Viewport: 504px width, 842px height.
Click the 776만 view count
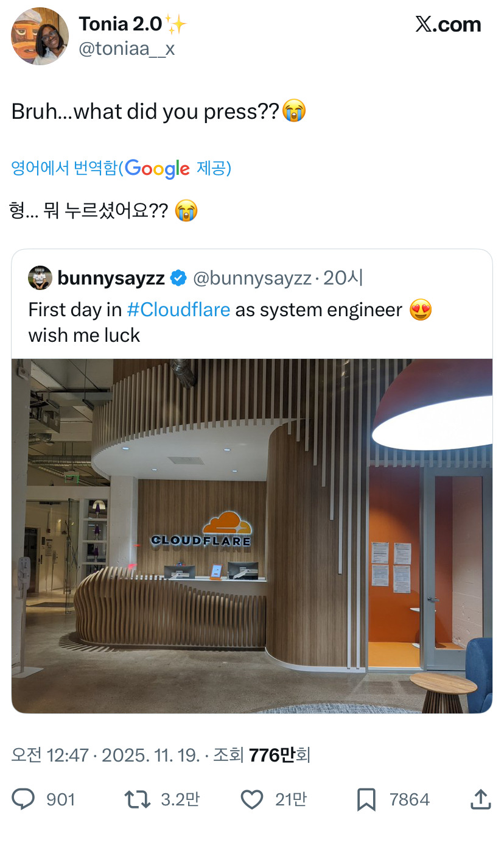[x=272, y=755]
